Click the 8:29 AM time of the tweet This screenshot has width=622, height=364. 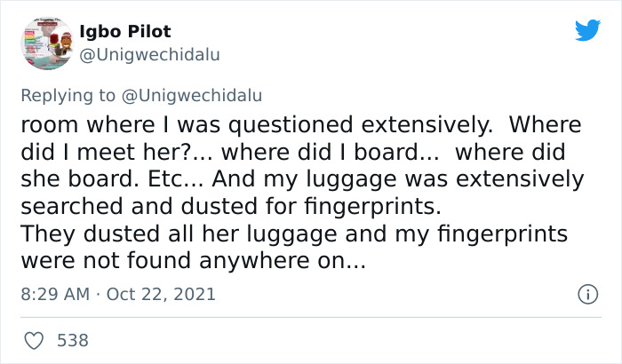(x=54, y=294)
